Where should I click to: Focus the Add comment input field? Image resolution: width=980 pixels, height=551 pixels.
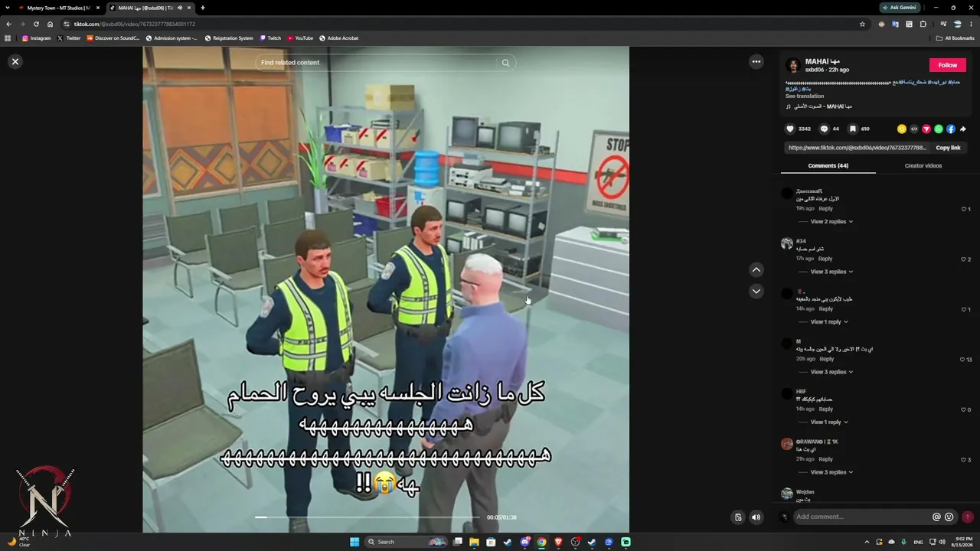[861, 517]
